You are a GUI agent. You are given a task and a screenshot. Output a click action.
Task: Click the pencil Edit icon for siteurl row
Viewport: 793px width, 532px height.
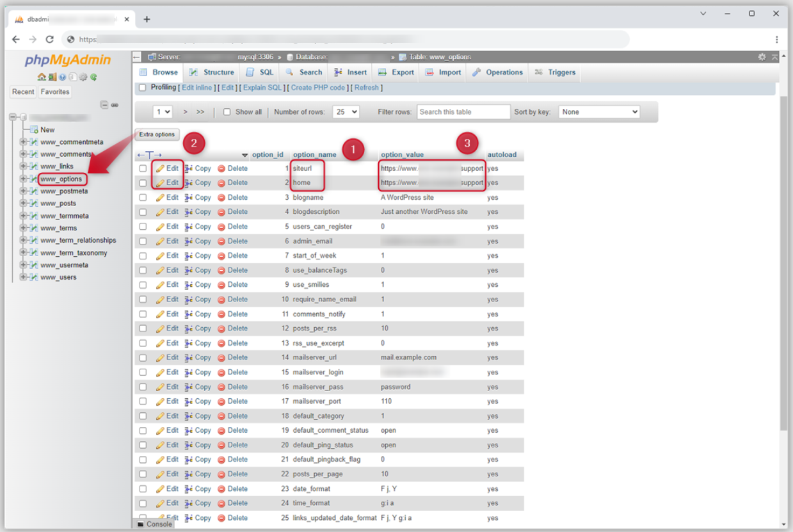click(160, 168)
